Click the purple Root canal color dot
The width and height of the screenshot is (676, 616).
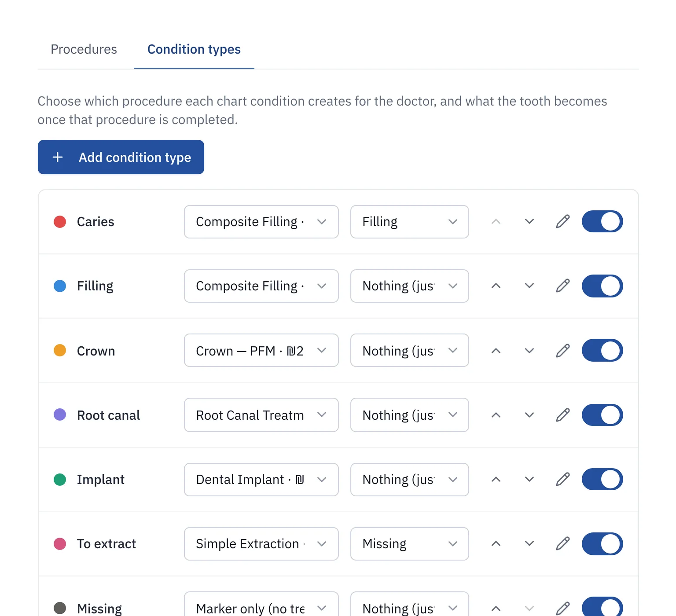(60, 414)
